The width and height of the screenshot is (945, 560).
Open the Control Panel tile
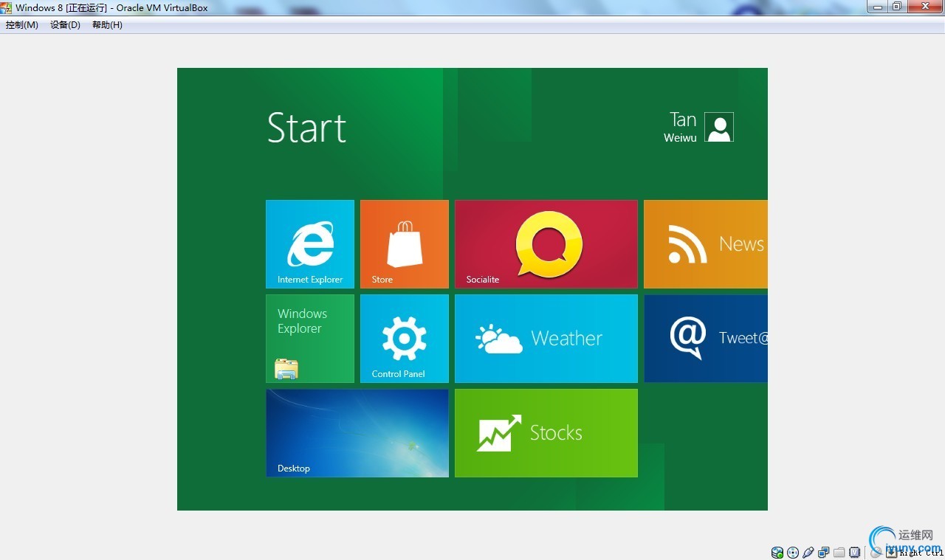tap(405, 339)
